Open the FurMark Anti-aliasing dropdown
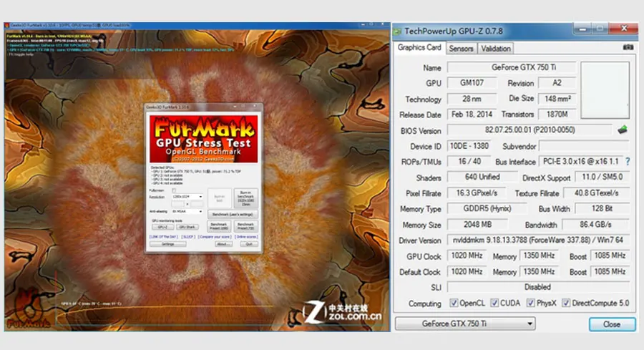This screenshot has width=644, height=350. tap(187, 212)
